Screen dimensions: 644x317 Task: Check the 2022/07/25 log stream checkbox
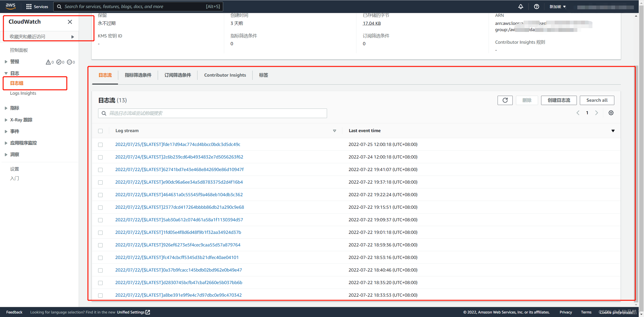(100, 145)
